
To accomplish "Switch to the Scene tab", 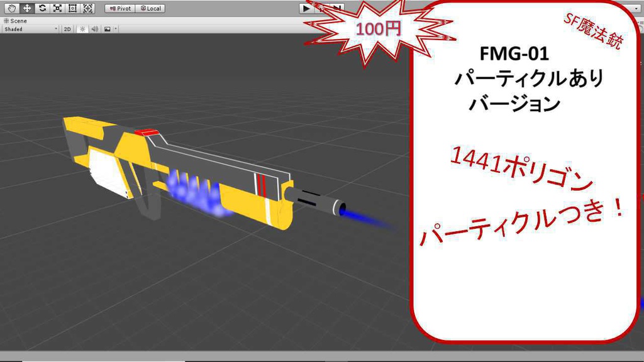I will (16, 21).
